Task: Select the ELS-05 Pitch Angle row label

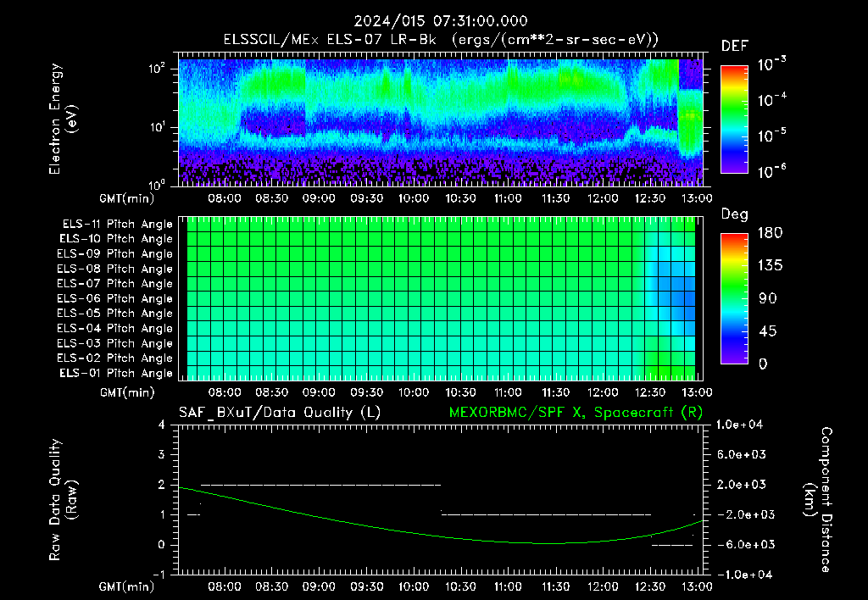Action: tap(114, 314)
